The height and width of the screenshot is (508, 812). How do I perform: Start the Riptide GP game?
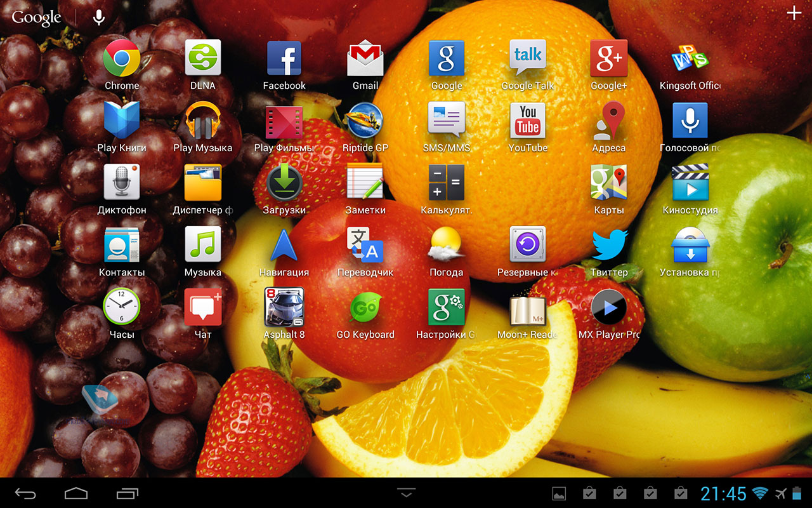pyautogui.click(x=365, y=121)
